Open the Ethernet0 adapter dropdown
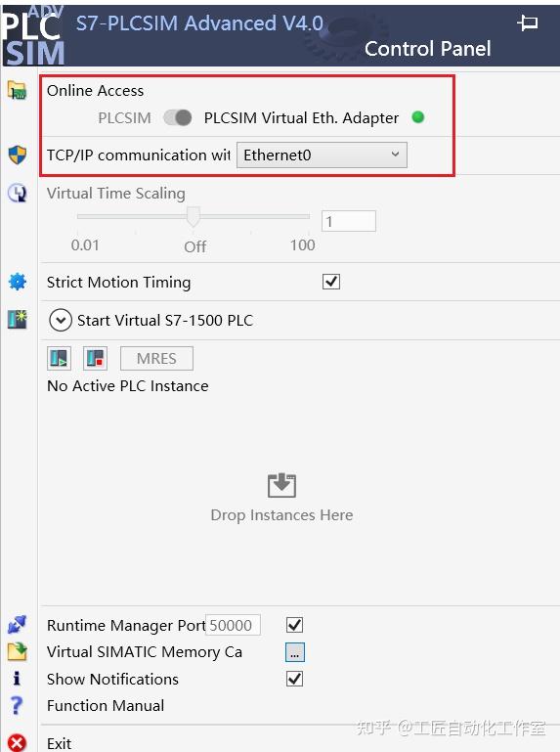The width and height of the screenshot is (560, 752). click(322, 155)
